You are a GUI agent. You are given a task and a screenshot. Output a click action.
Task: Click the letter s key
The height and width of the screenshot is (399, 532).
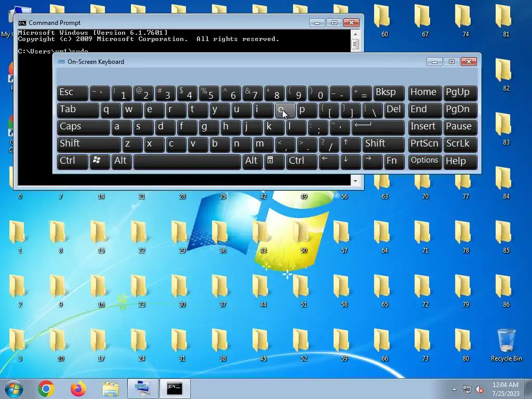pos(142,127)
